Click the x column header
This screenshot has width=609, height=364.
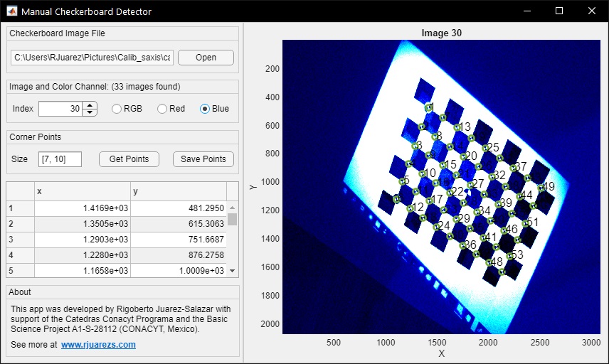(x=83, y=191)
